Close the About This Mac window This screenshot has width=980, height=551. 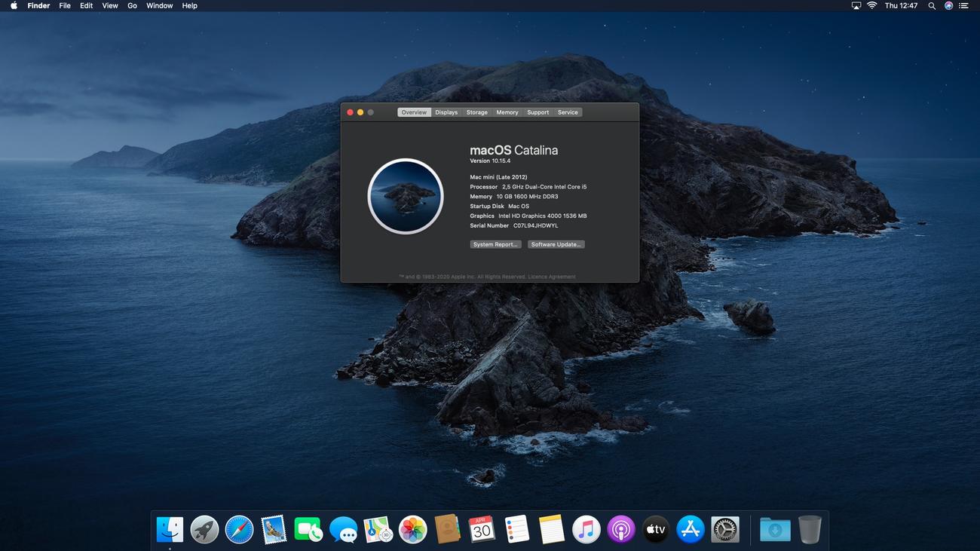point(350,112)
